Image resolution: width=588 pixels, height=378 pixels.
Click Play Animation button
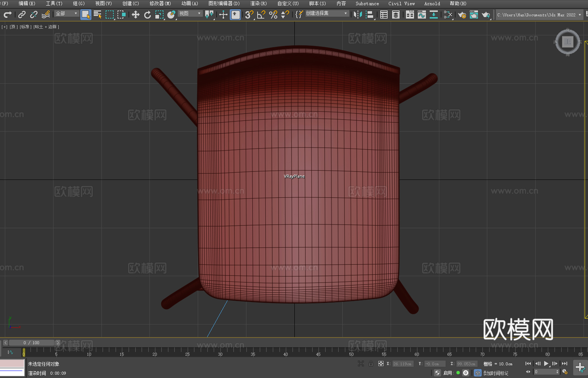[546, 364]
